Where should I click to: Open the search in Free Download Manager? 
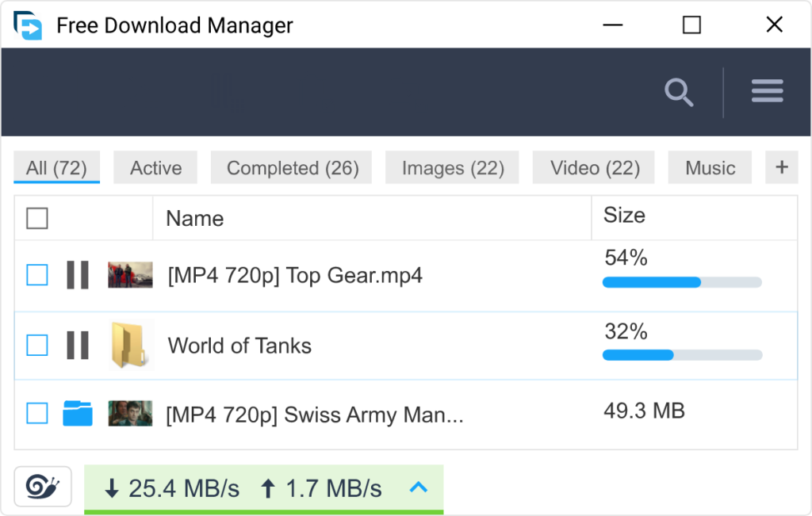coord(679,92)
